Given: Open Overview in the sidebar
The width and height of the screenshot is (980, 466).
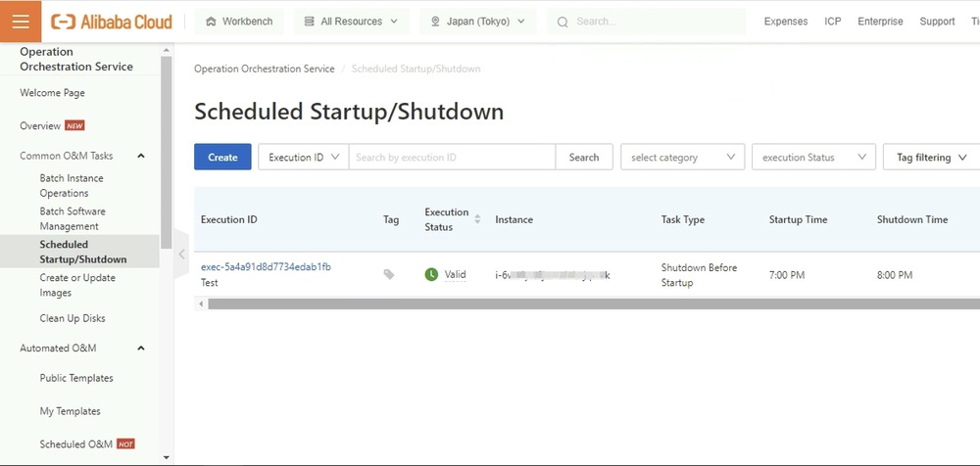Looking at the screenshot, I should pos(40,125).
